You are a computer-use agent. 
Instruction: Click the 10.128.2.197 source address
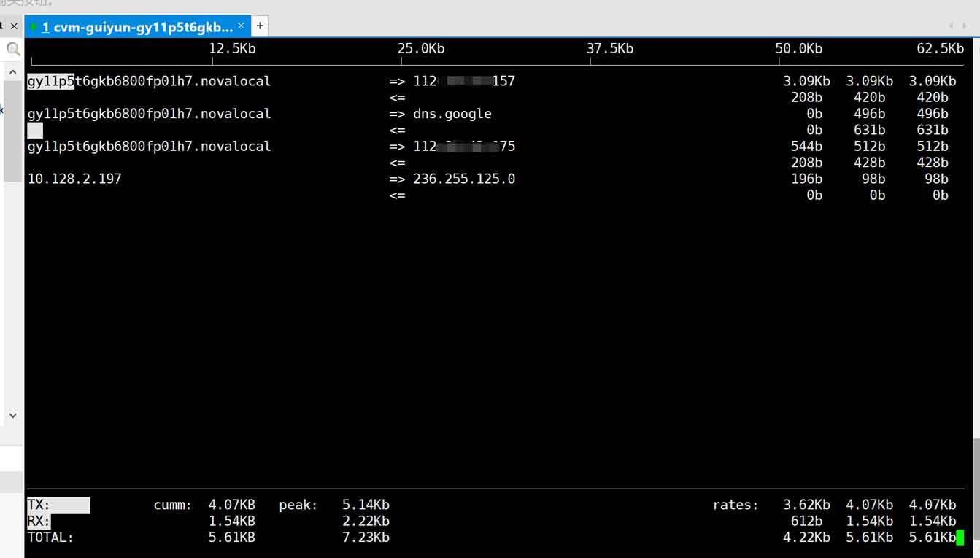pos(74,179)
